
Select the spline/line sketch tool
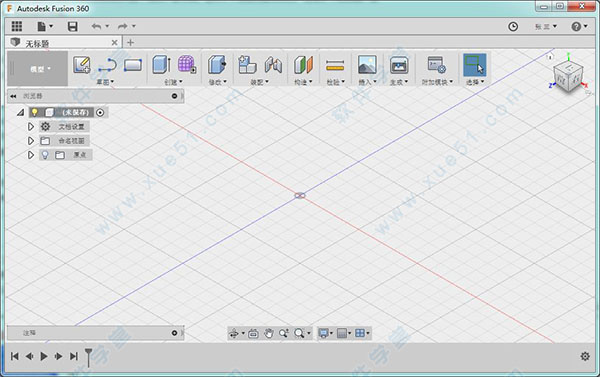coord(108,65)
